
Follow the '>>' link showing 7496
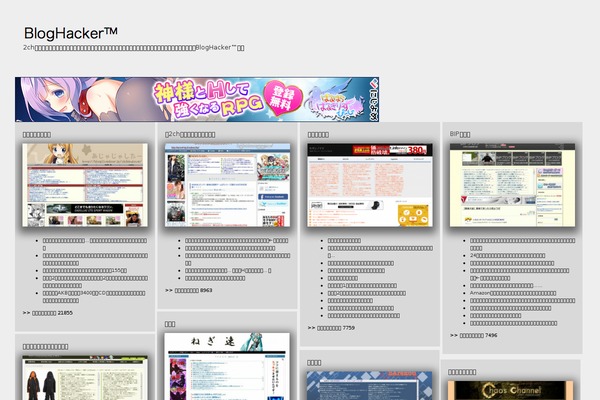pyautogui.click(x=474, y=335)
